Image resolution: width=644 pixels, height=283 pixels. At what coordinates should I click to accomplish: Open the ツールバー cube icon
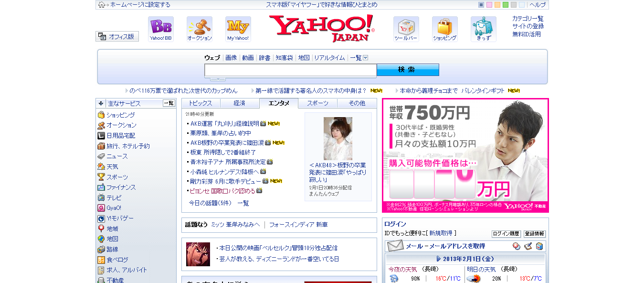point(406,29)
